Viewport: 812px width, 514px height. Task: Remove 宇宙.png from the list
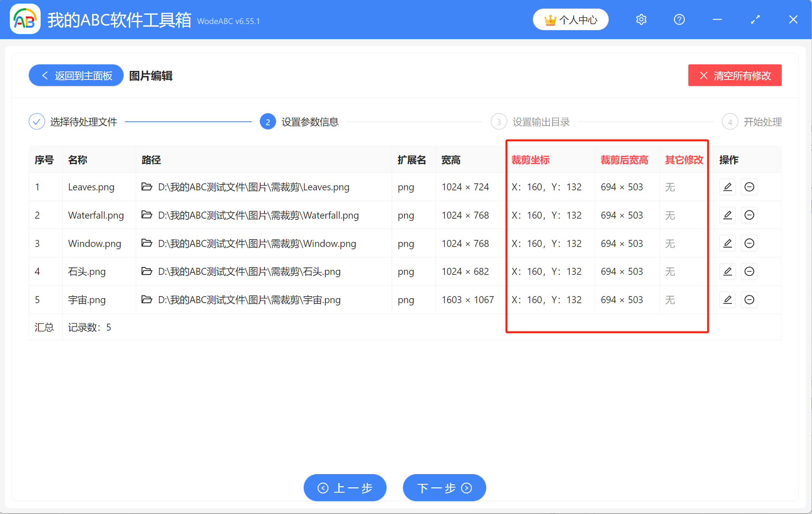[749, 300]
